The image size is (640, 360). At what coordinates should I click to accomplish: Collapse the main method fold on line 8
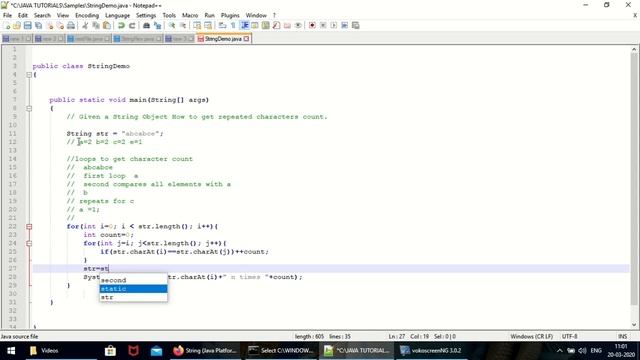pyautogui.click(x=29, y=108)
